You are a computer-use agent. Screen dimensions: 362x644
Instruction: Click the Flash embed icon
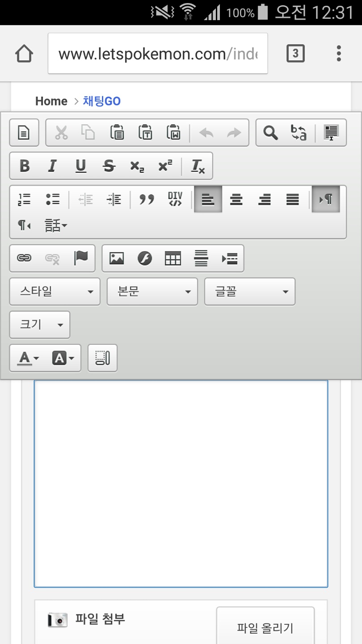[145, 258]
